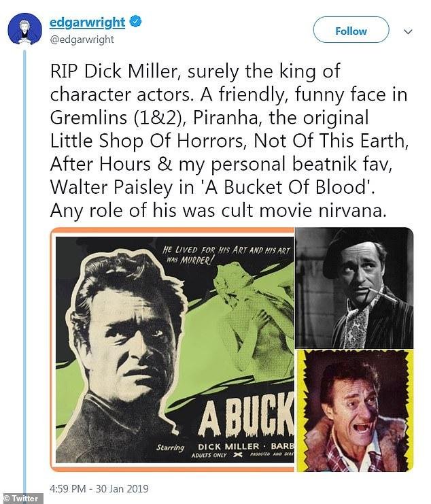Click the edgarwright profile avatar

pos(24,30)
